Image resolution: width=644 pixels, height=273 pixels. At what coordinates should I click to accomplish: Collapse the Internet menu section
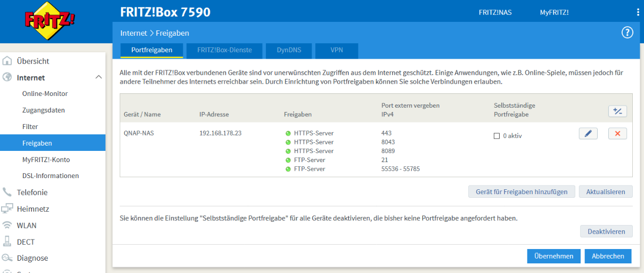[x=99, y=78]
